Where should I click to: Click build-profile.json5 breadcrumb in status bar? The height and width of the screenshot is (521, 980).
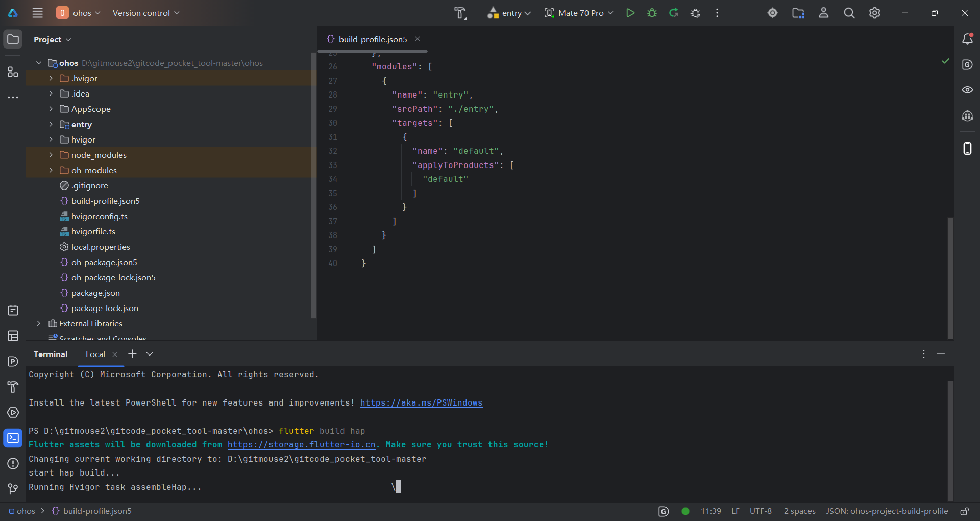point(97,511)
